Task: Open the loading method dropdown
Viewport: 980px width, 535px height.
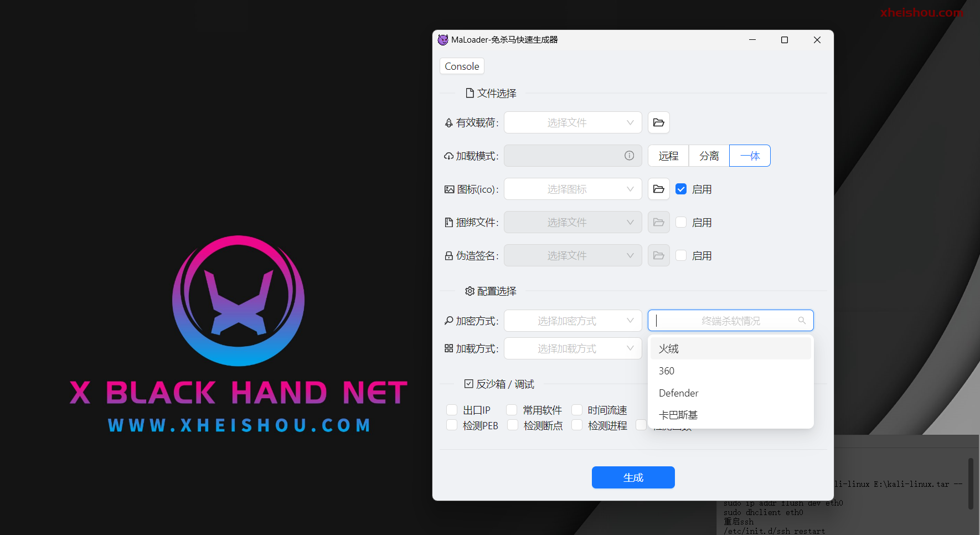Action: click(572, 348)
